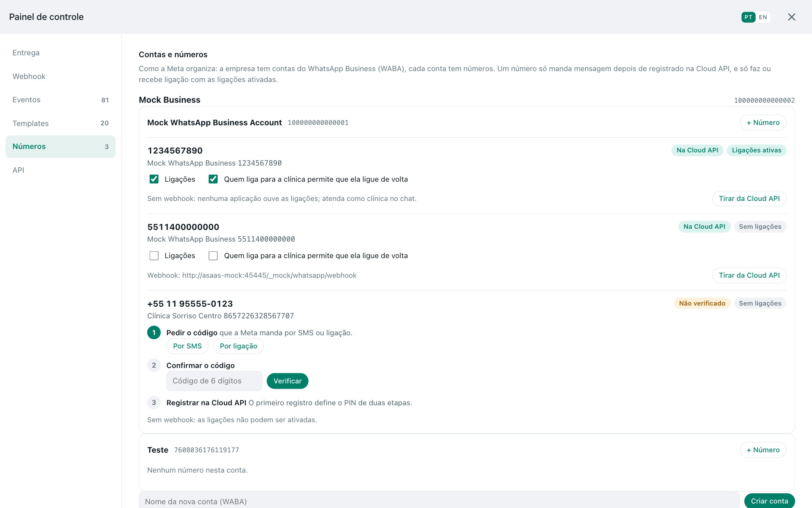This screenshot has width=812, height=508.
Task: Uncheck Ligações for number 1234567890
Action: click(x=154, y=179)
